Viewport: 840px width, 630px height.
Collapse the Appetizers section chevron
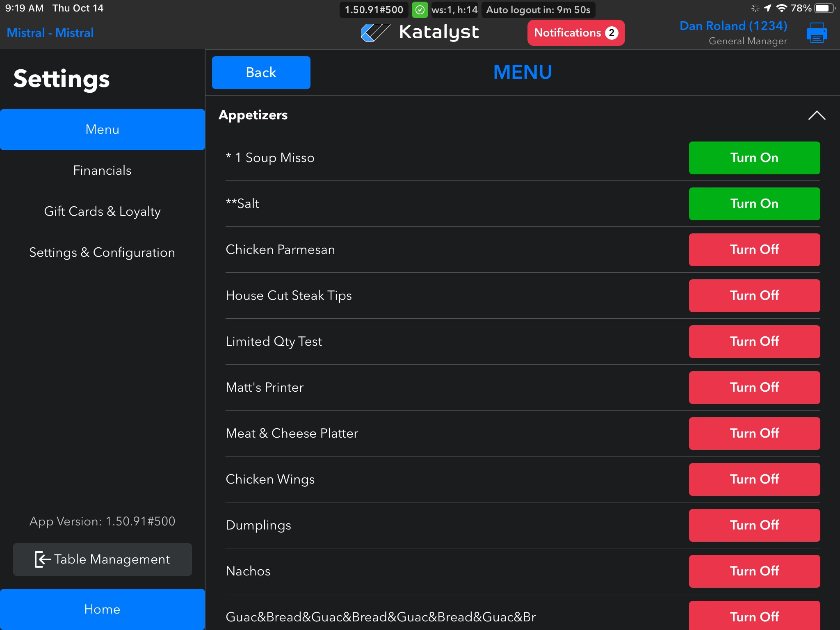(x=816, y=116)
